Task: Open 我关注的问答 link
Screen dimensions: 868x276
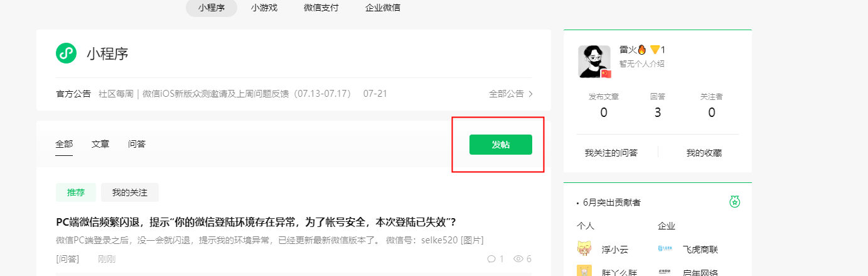Action: tap(611, 153)
